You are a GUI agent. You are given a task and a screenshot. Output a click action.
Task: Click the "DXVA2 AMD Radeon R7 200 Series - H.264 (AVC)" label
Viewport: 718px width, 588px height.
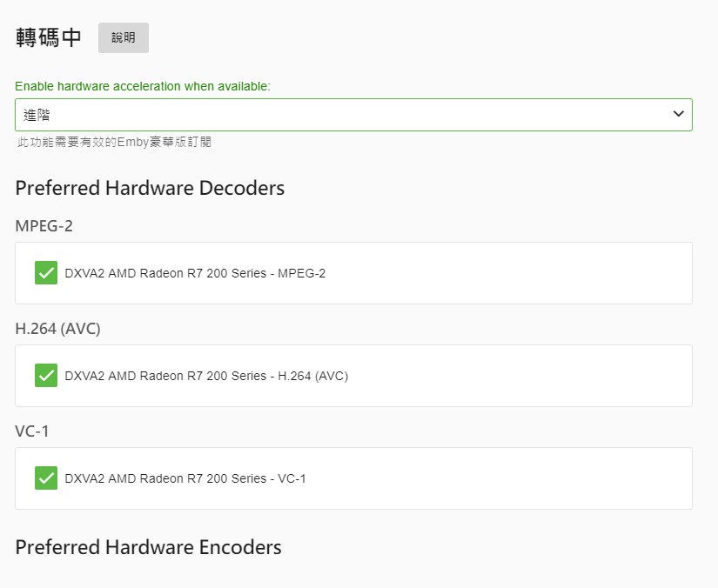point(206,376)
